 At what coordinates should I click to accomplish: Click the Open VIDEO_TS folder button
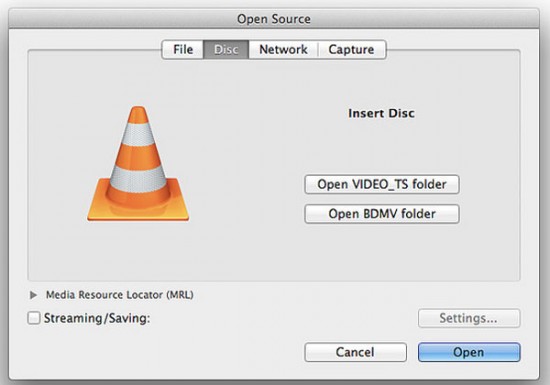click(382, 184)
